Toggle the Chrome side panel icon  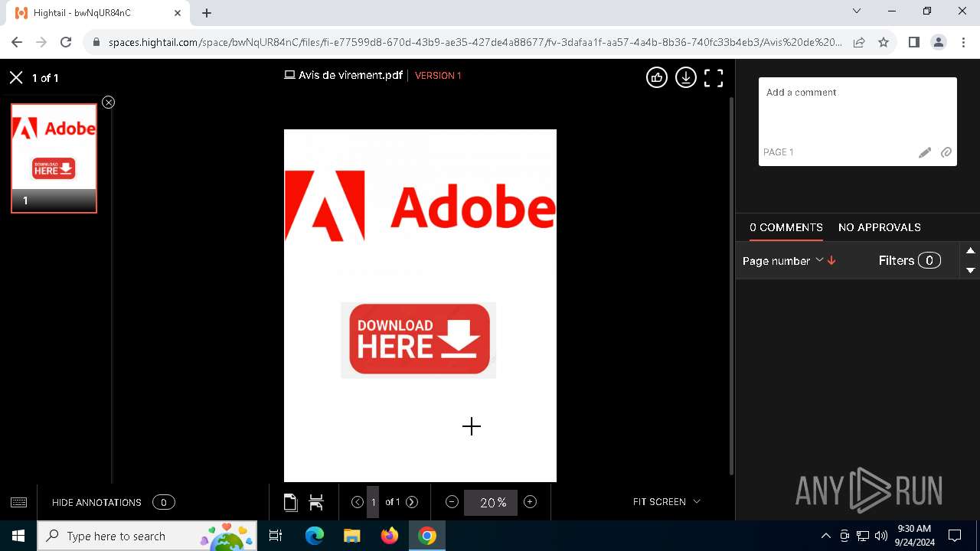pos(913,43)
